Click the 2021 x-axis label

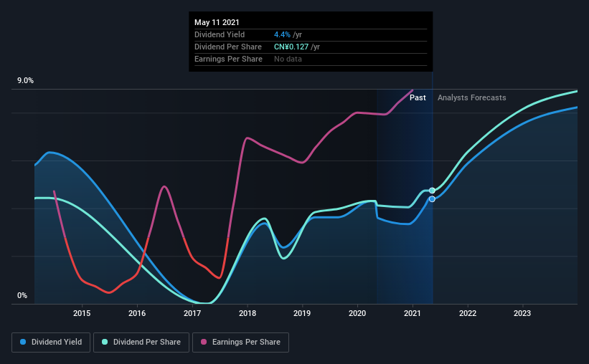pos(413,313)
